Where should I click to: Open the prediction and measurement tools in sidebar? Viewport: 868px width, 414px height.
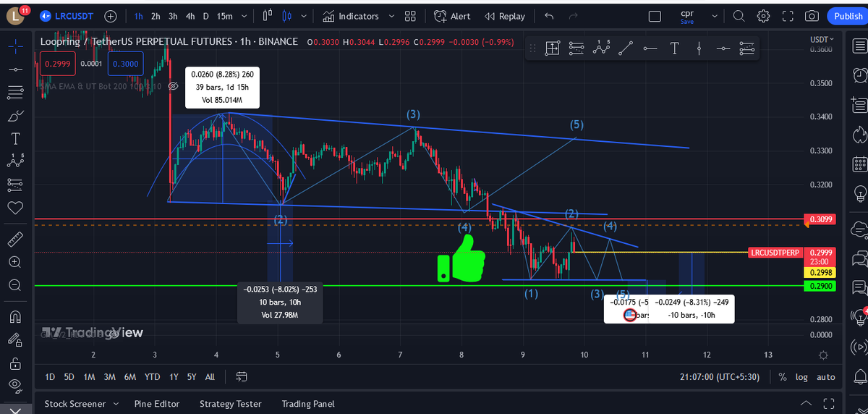(x=14, y=185)
